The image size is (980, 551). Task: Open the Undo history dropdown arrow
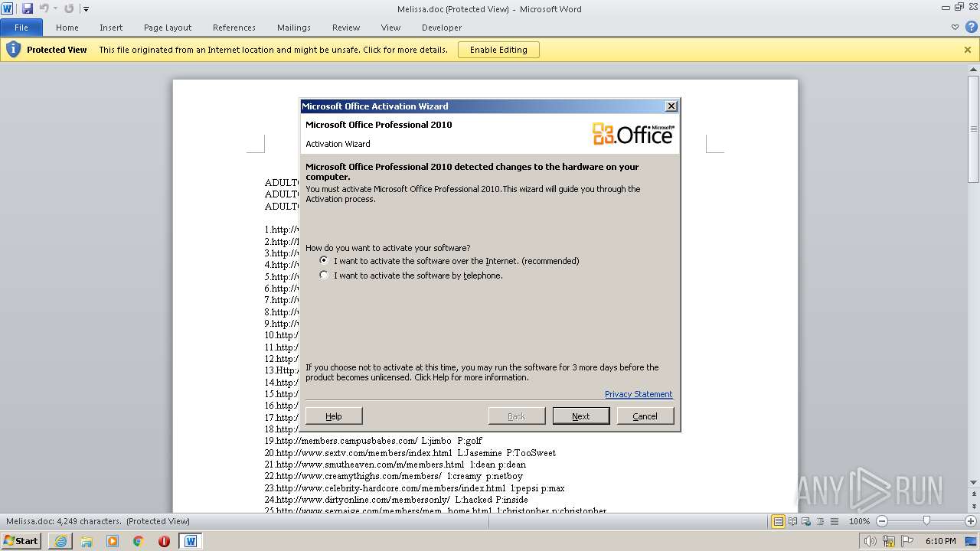point(55,8)
